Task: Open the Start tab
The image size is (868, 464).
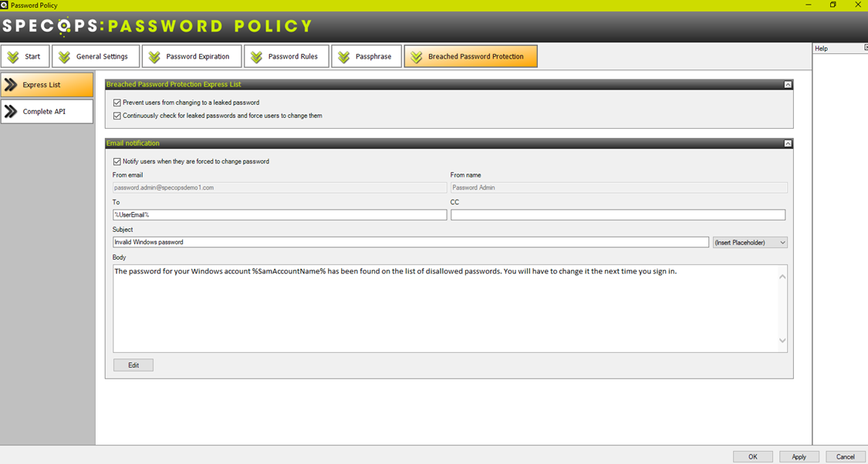Action: pos(25,56)
